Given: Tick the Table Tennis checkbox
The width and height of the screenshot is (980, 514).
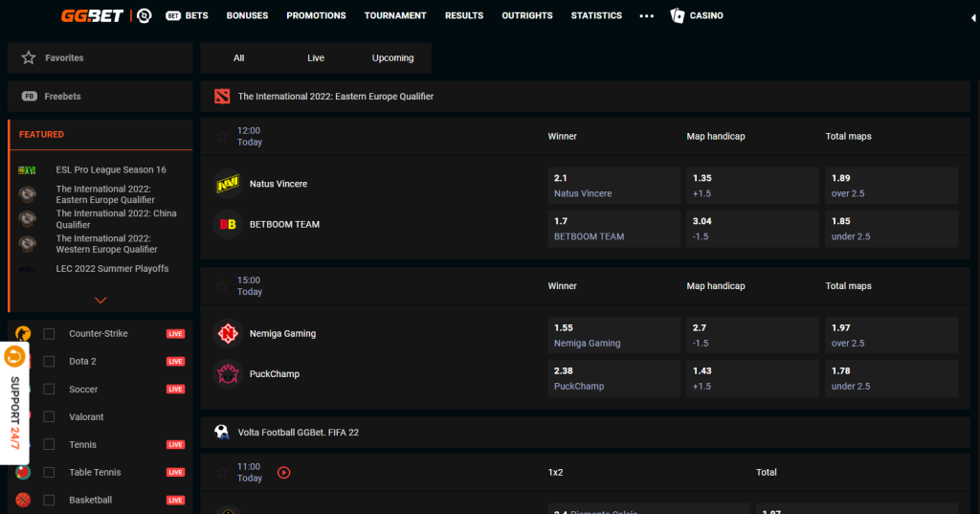Looking at the screenshot, I should pyautogui.click(x=49, y=473).
